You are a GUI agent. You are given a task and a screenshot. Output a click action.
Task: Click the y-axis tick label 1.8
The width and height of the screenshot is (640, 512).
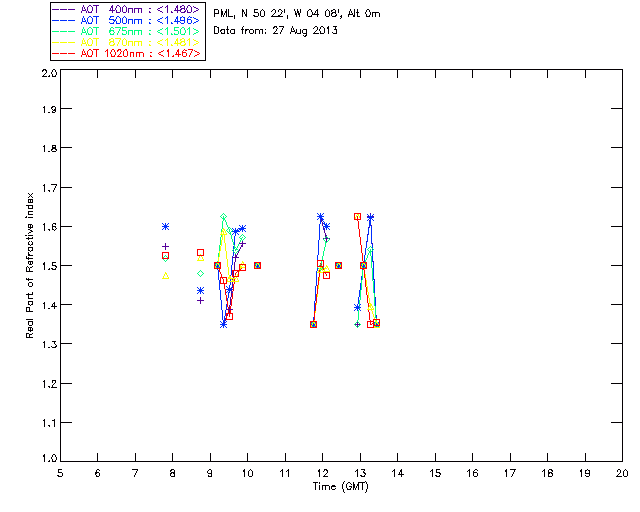[49, 148]
